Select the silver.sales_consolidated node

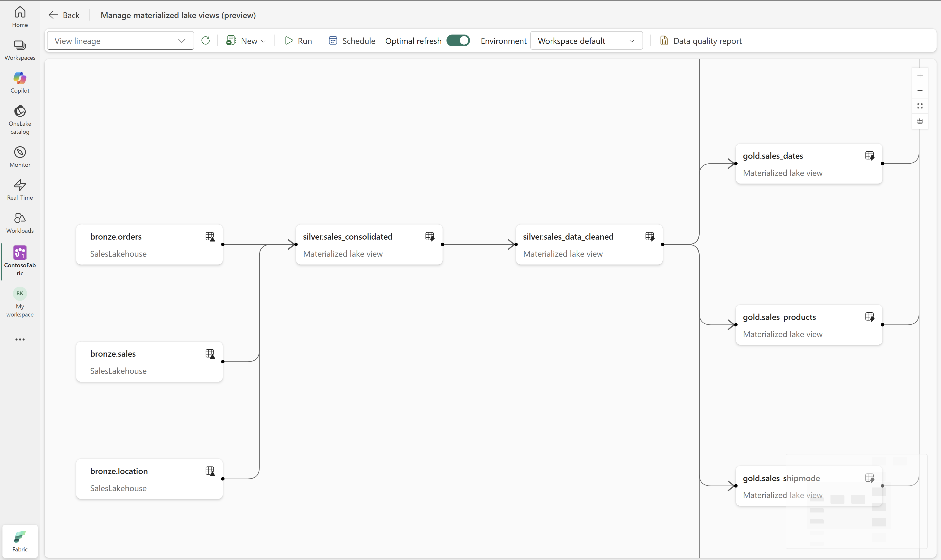tap(369, 244)
